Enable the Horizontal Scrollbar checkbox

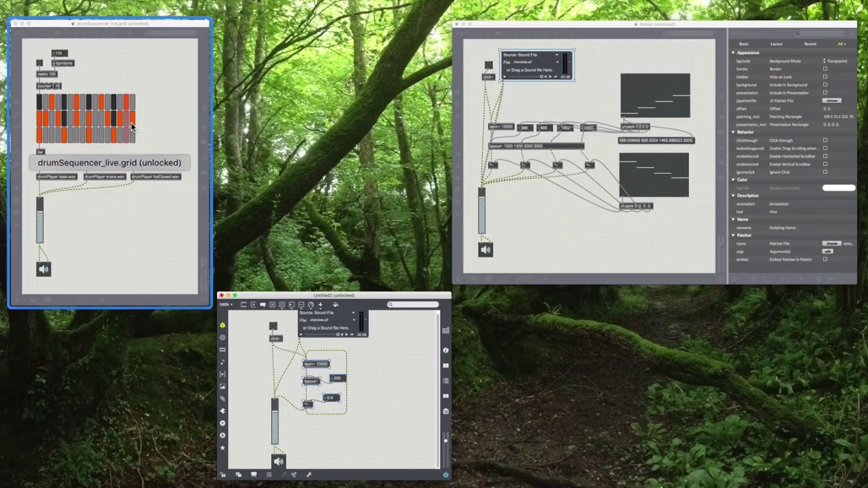coord(825,156)
